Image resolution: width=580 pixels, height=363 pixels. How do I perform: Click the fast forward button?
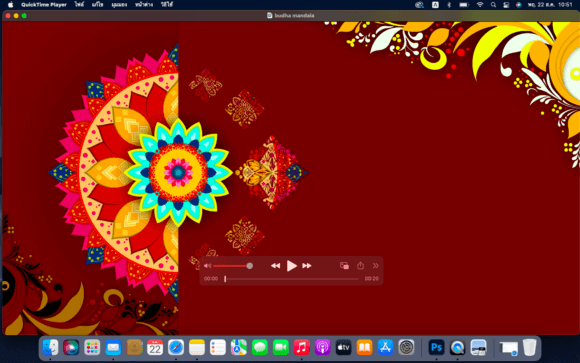(307, 266)
